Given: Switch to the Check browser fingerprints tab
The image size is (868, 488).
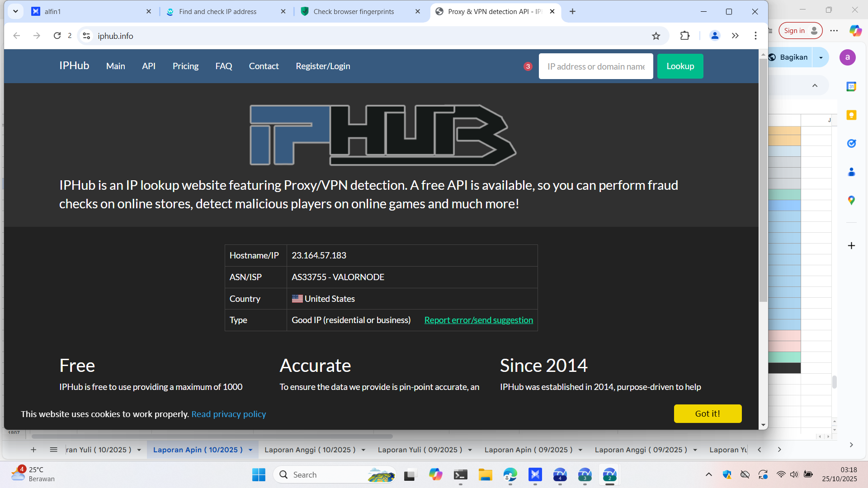Looking at the screenshot, I should point(360,11).
